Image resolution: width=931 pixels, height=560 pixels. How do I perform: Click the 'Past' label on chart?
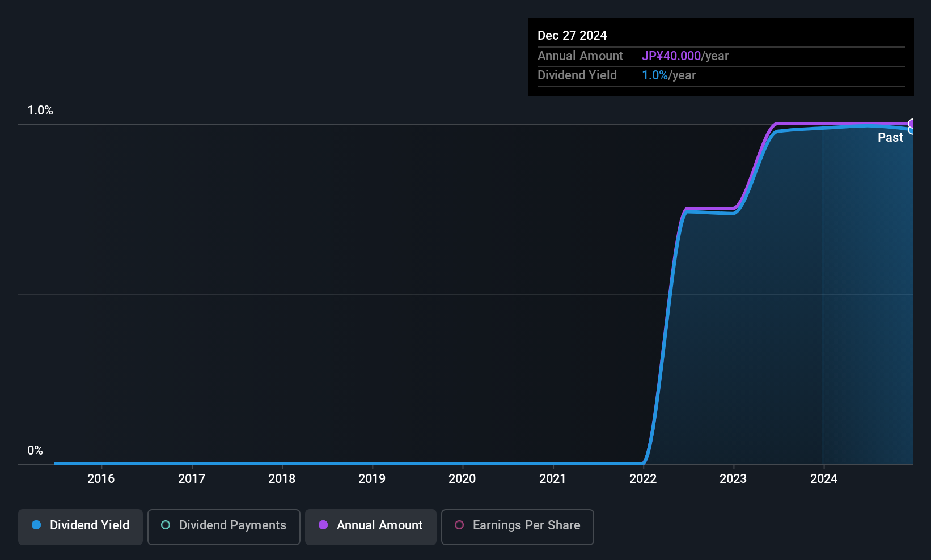pos(890,138)
